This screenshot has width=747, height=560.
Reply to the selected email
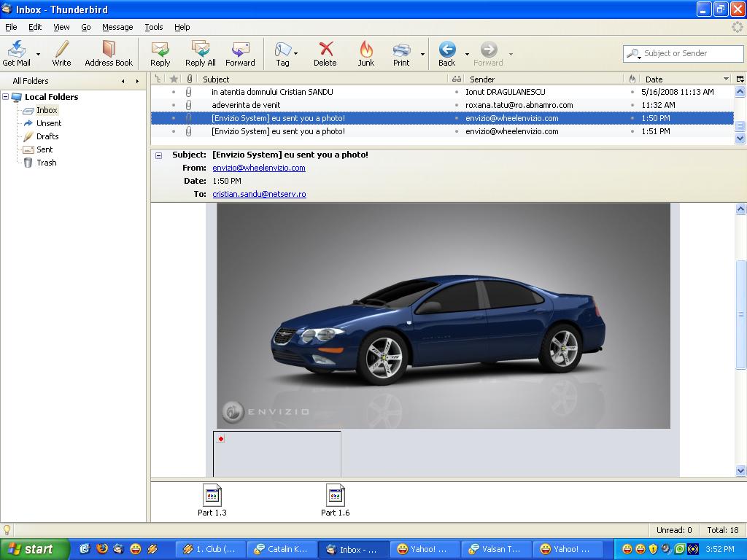tap(160, 52)
